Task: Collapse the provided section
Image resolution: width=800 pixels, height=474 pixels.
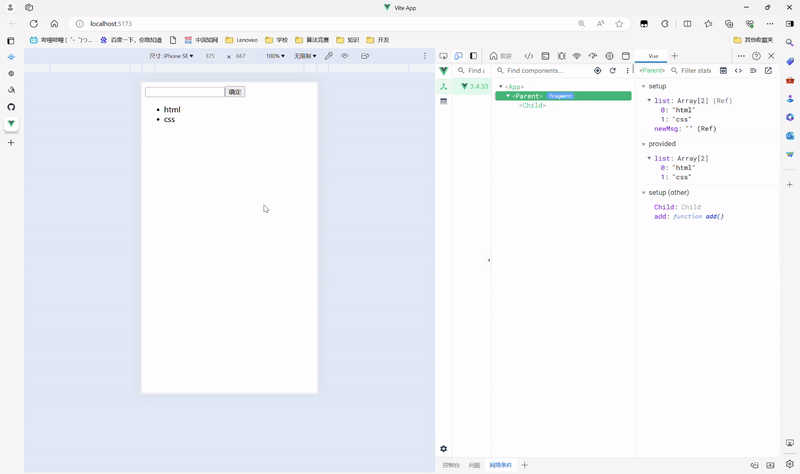Action: click(643, 144)
